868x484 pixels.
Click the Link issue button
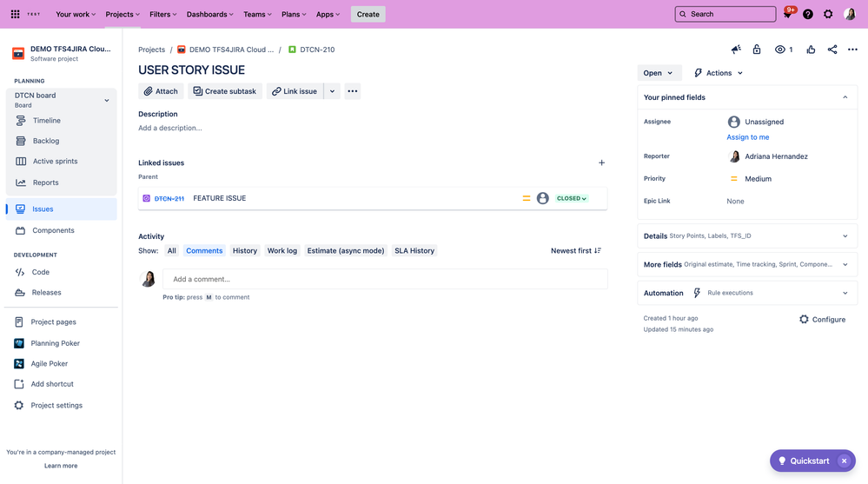point(295,91)
